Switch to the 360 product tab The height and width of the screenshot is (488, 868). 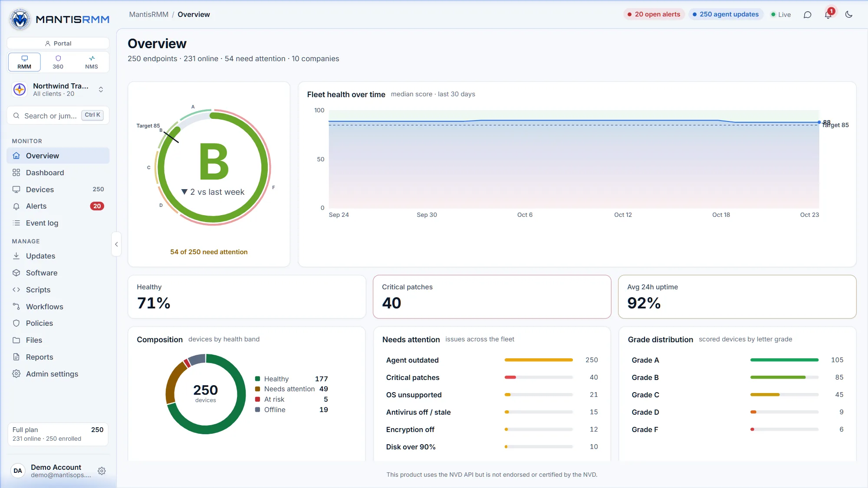pos(58,62)
